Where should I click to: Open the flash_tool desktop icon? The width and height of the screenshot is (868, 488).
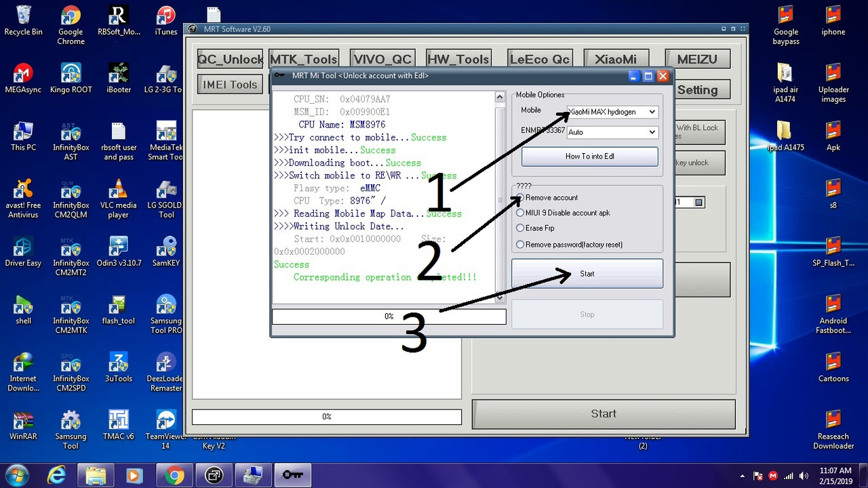coord(119,310)
